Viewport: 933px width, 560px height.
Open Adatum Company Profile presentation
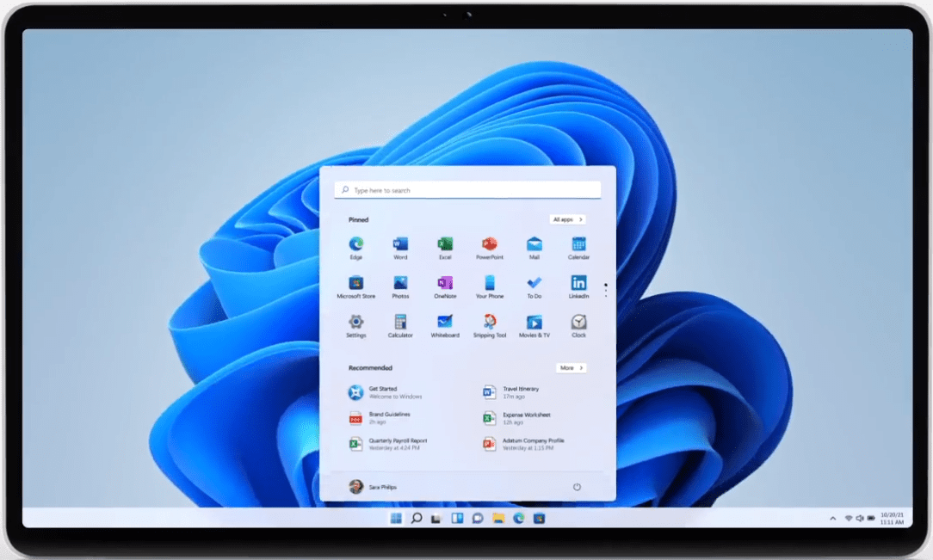[523, 444]
